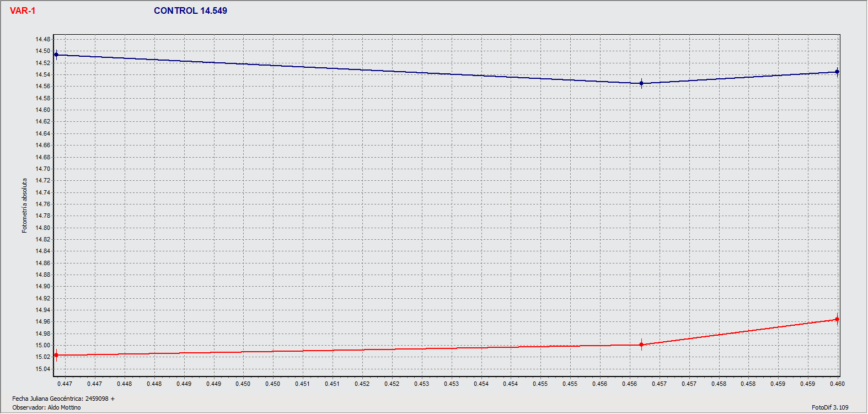Click the 14.50 y-axis tick label
868x414 pixels.
tap(43, 51)
